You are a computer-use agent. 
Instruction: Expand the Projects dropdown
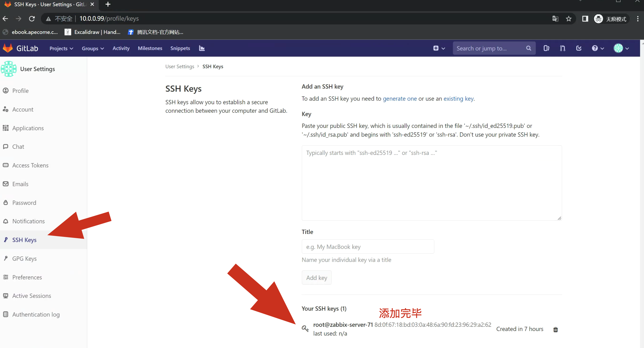tap(61, 49)
